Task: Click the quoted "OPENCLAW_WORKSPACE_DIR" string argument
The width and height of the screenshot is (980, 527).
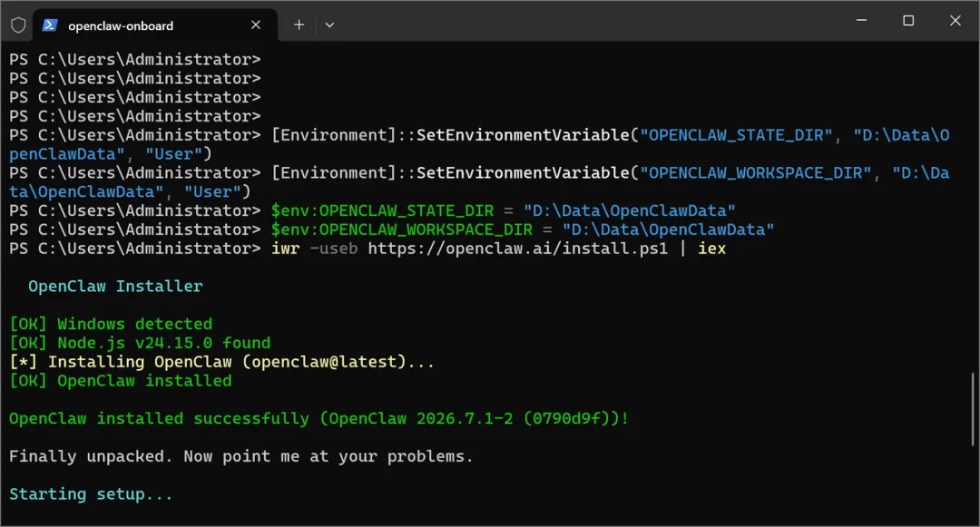Action: click(756, 173)
